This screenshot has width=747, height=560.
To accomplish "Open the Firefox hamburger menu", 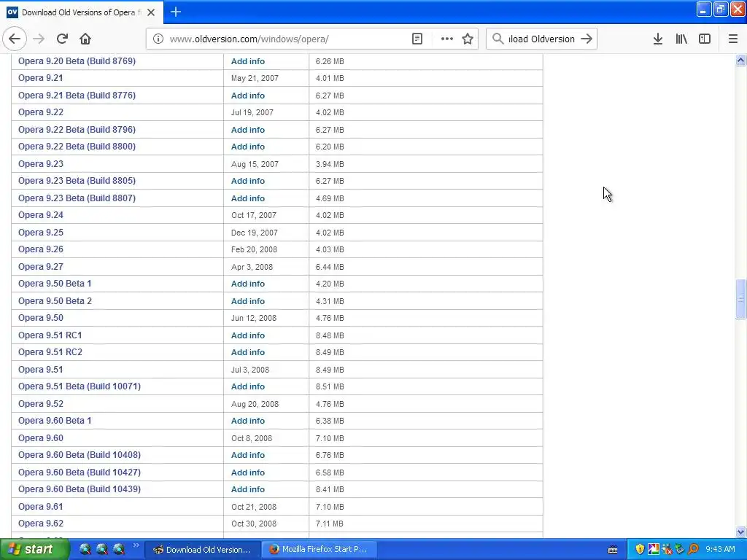I will pyautogui.click(x=733, y=39).
